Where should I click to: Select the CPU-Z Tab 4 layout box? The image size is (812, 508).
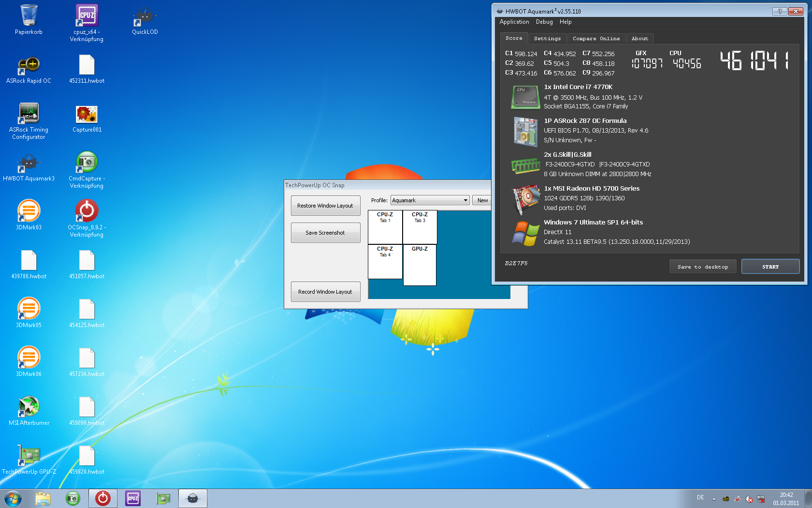(385, 262)
